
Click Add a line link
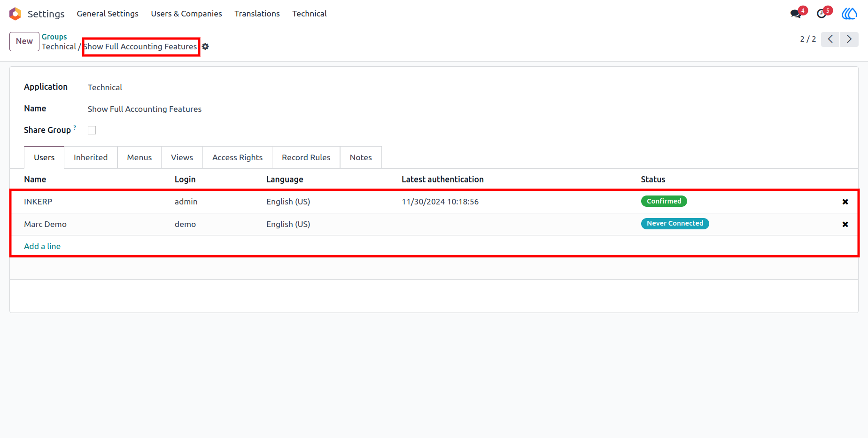[x=42, y=246]
